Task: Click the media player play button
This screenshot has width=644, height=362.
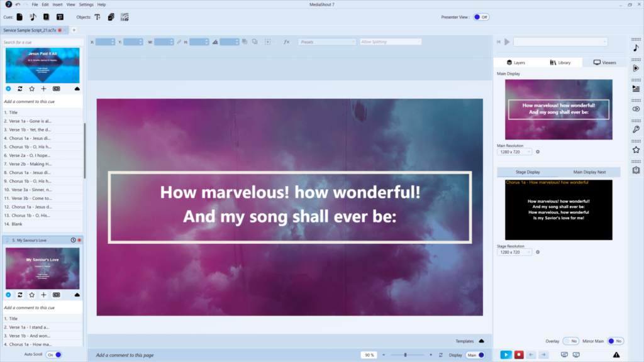Action: tap(508, 42)
